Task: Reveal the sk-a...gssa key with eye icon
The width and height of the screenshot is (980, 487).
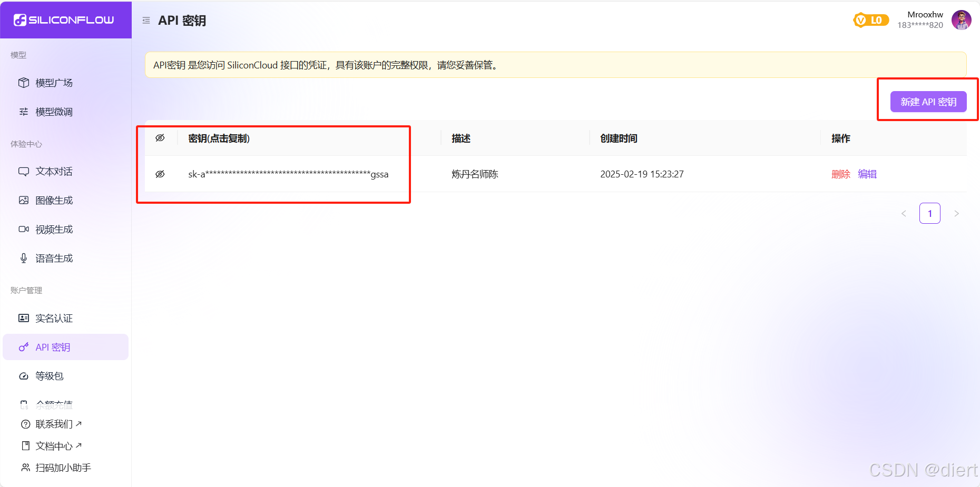Action: [160, 174]
